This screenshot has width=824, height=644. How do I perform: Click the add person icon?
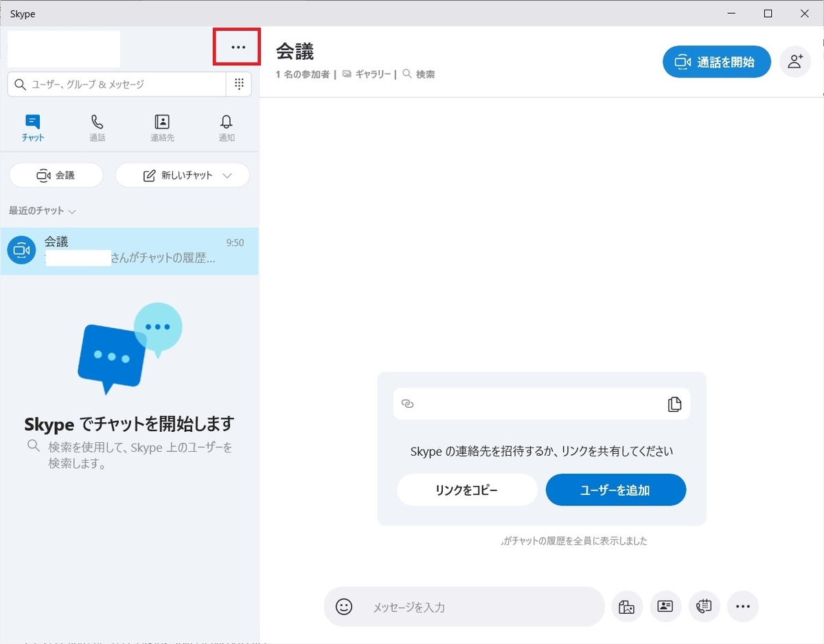point(795,62)
